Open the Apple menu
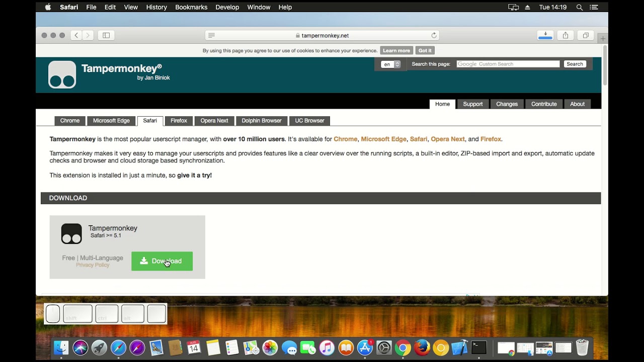Viewport: 644px width, 362px height. pos(48,7)
